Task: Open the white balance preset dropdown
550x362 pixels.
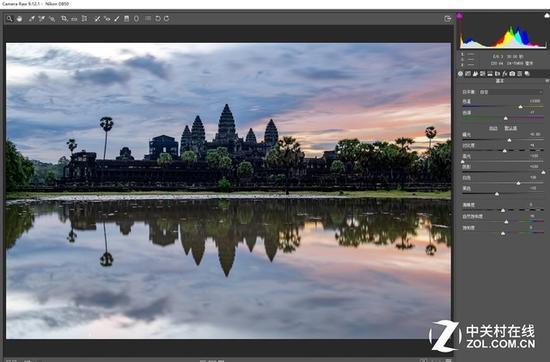Action: click(510, 92)
